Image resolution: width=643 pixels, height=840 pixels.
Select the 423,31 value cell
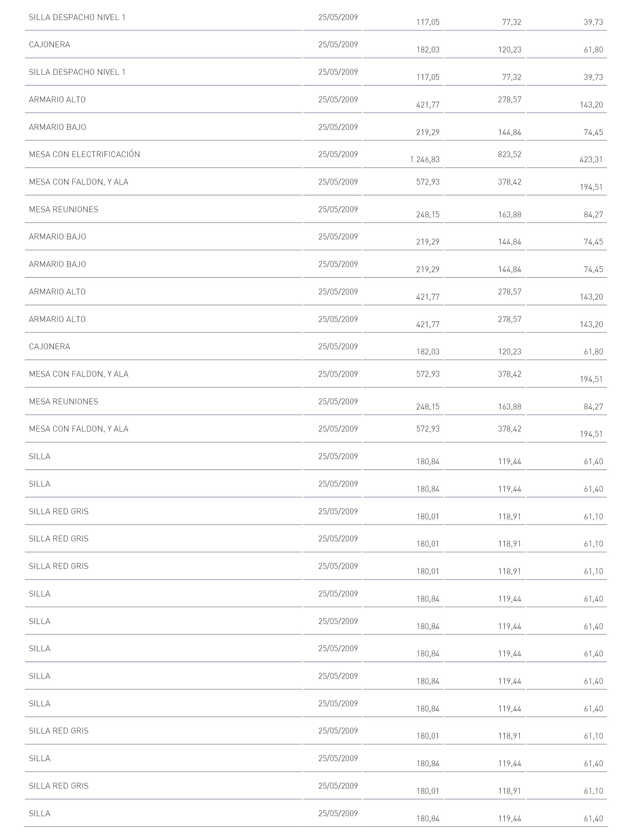(591, 160)
